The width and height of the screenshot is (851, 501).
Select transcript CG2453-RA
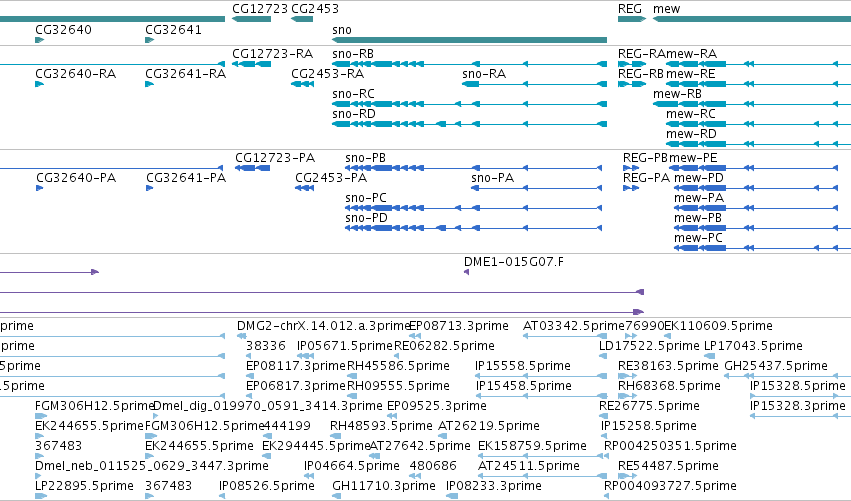point(328,74)
